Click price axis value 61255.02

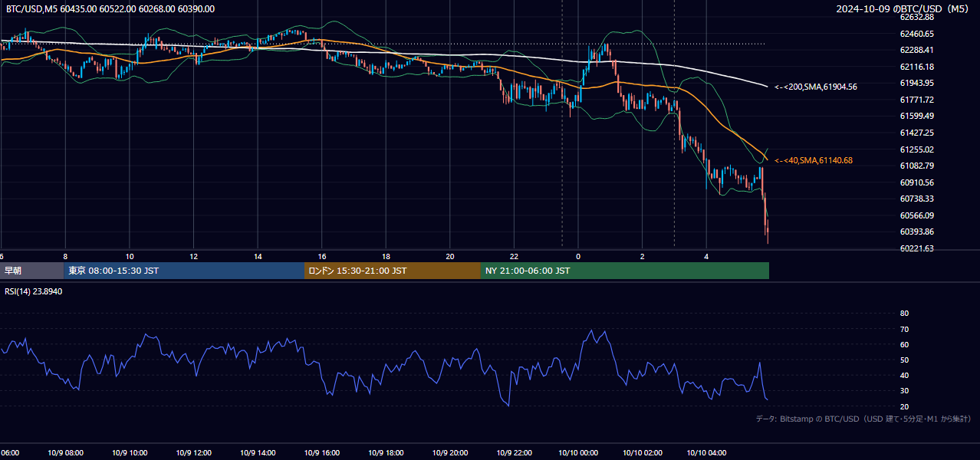[x=916, y=149]
